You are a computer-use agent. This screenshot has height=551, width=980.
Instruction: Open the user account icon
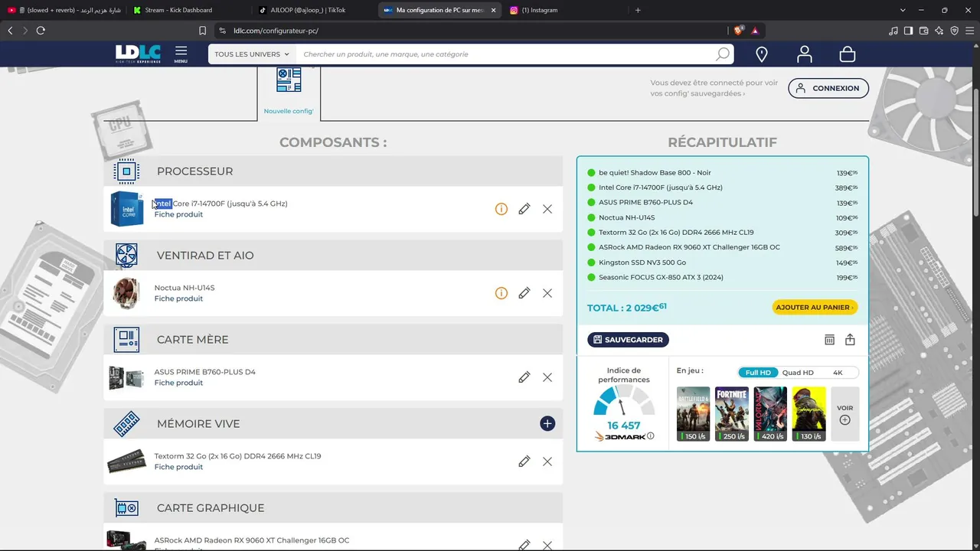point(804,54)
